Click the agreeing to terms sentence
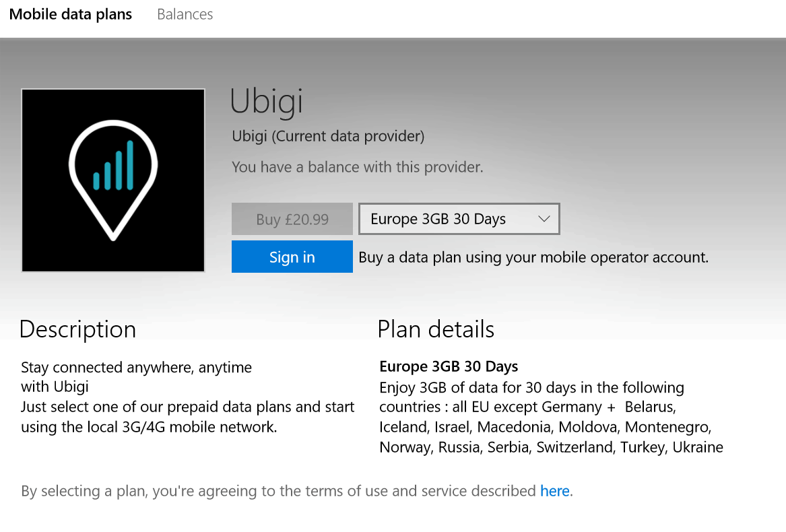 [297, 491]
